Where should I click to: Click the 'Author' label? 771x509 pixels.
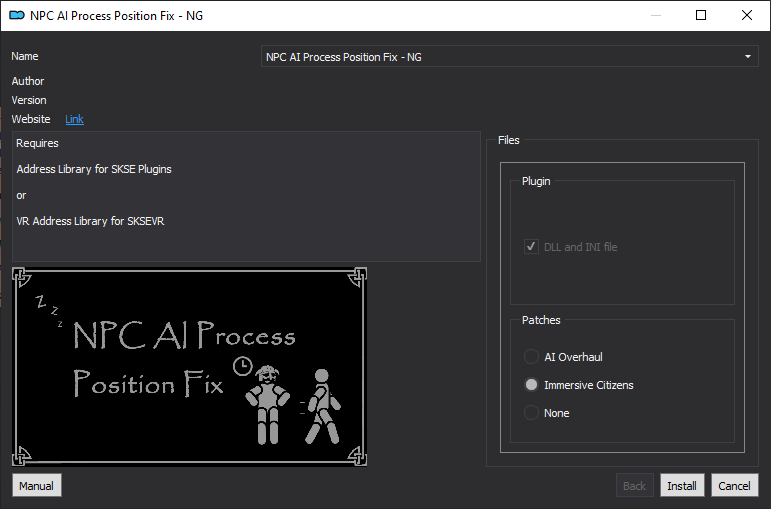tap(28, 81)
